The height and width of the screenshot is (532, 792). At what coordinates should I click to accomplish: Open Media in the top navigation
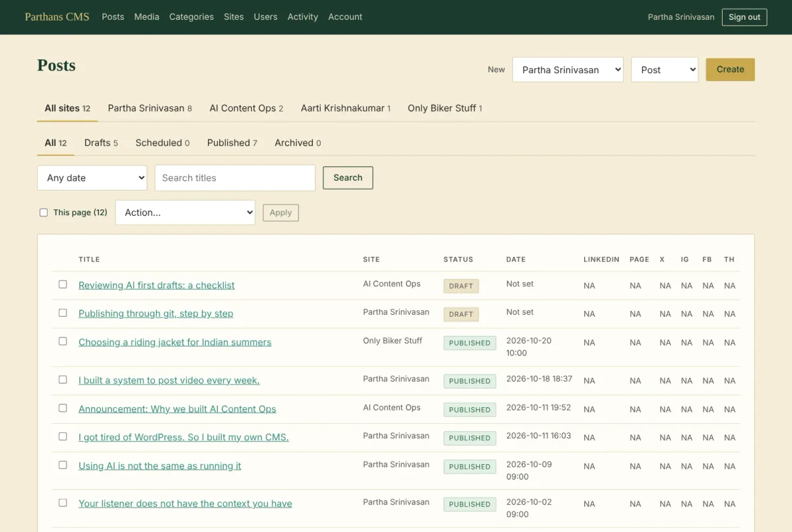[147, 17]
